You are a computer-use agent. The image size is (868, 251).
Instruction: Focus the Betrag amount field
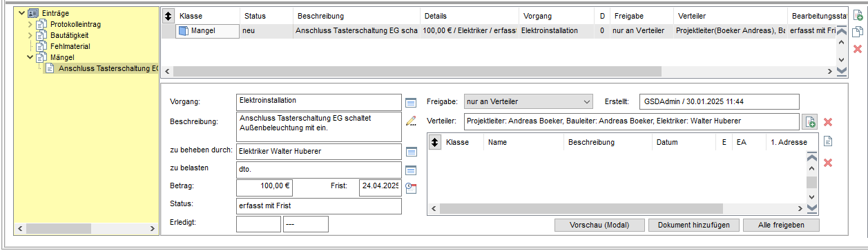click(264, 187)
